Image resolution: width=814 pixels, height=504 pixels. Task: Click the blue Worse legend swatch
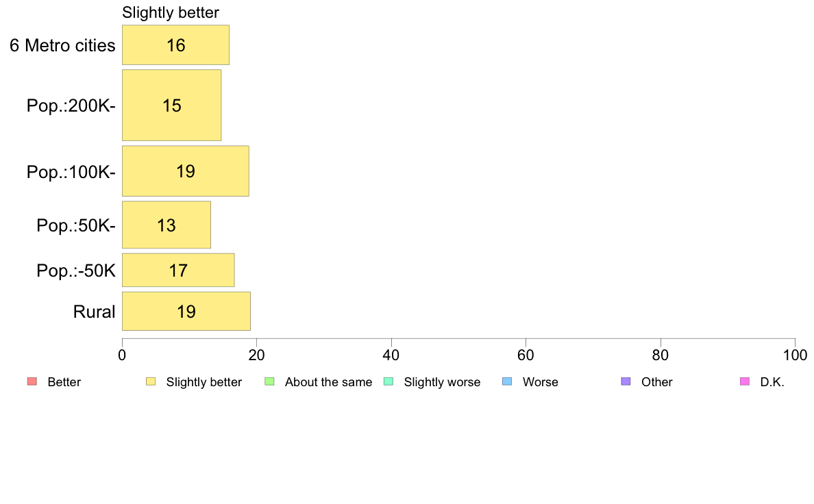coord(507,381)
